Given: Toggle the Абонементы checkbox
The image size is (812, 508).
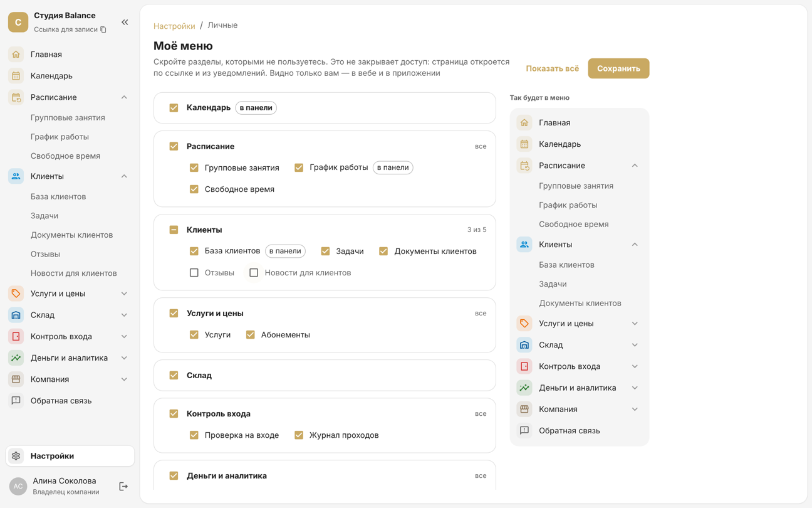Looking at the screenshot, I should [251, 335].
